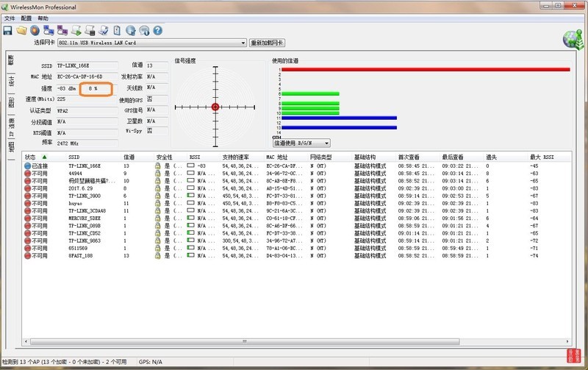The image size is (588, 370).
Task: Click the speech bubble info toolbar icon
Action: pos(144,30)
